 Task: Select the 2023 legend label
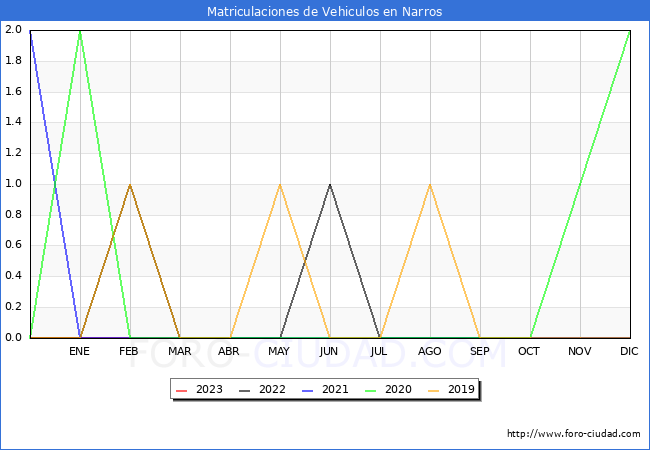pyautogui.click(x=209, y=390)
